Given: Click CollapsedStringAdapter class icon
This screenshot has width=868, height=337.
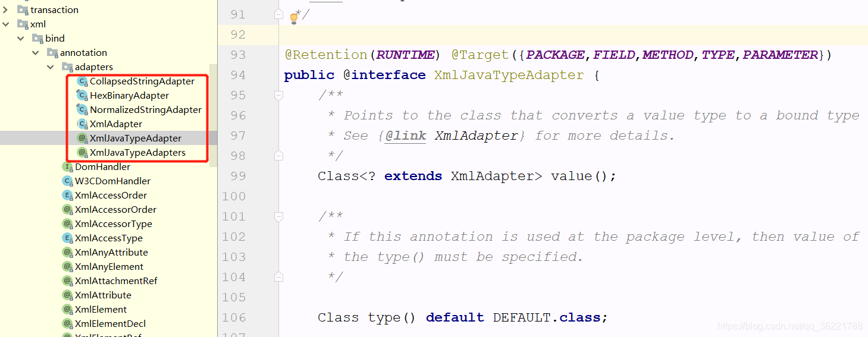Looking at the screenshot, I should [82, 81].
